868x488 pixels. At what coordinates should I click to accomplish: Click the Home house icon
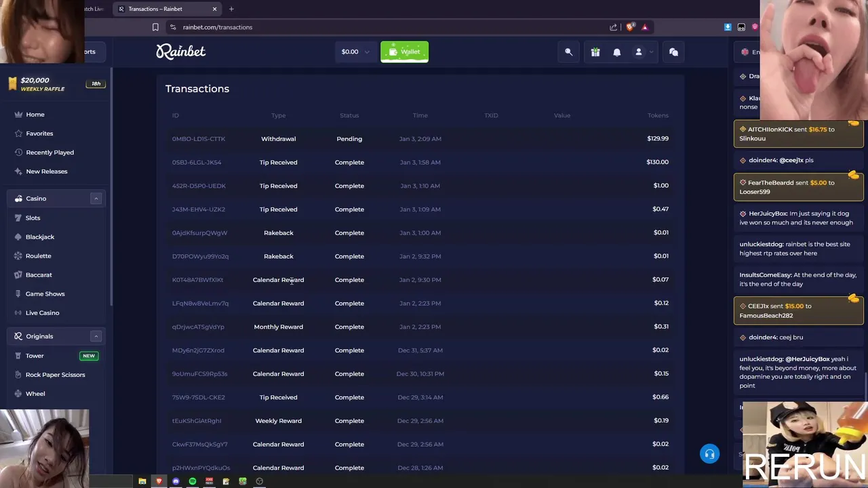pos(18,115)
